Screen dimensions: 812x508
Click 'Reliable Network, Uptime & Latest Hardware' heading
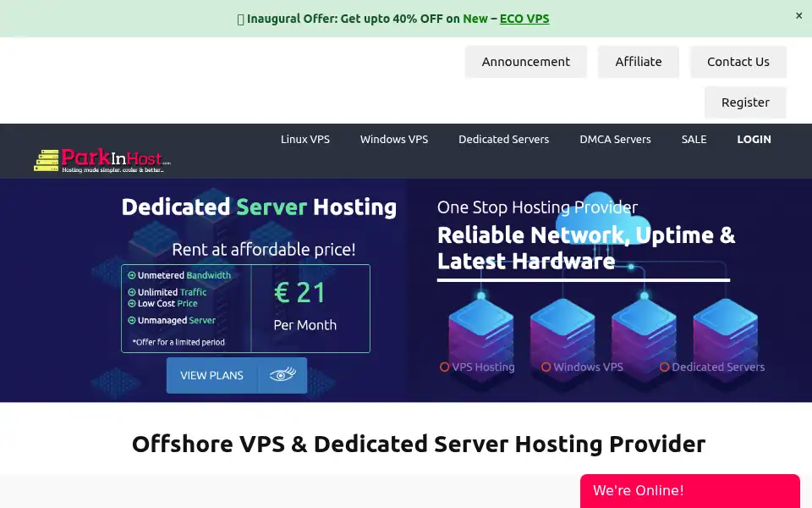pos(586,248)
